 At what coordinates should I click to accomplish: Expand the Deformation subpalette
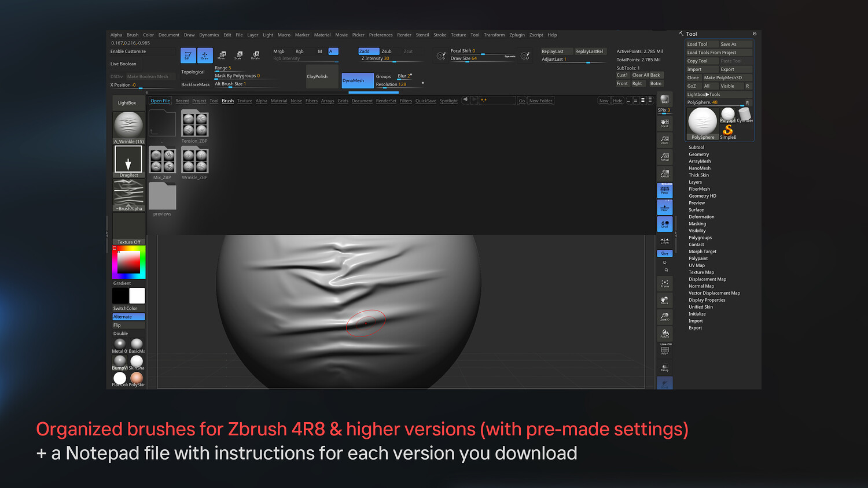pyautogui.click(x=701, y=217)
